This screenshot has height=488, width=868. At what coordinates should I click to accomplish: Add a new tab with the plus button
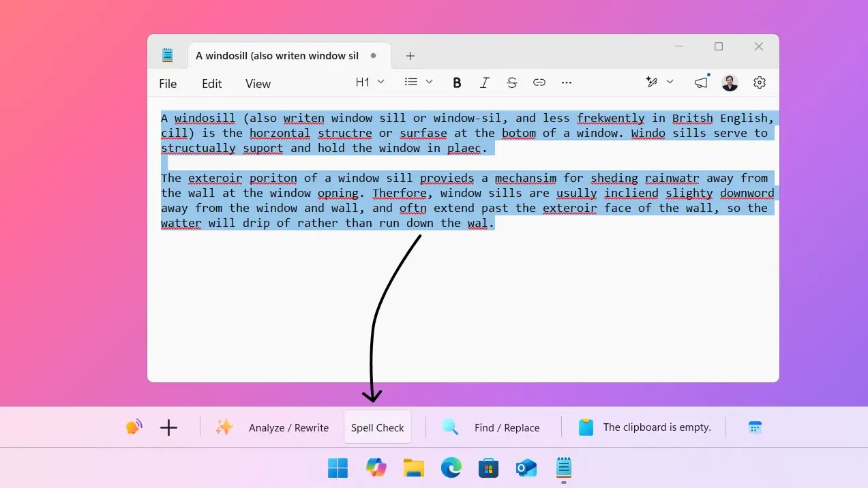click(x=410, y=56)
